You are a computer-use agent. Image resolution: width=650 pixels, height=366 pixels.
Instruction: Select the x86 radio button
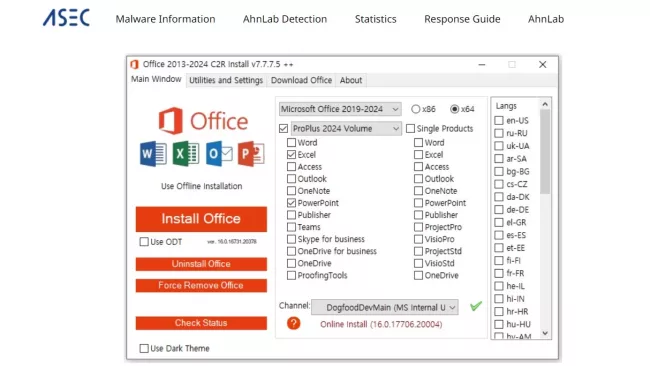click(416, 109)
